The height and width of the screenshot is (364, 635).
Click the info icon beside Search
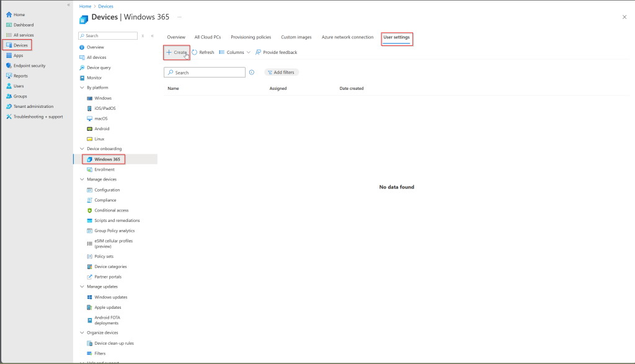pyautogui.click(x=252, y=72)
